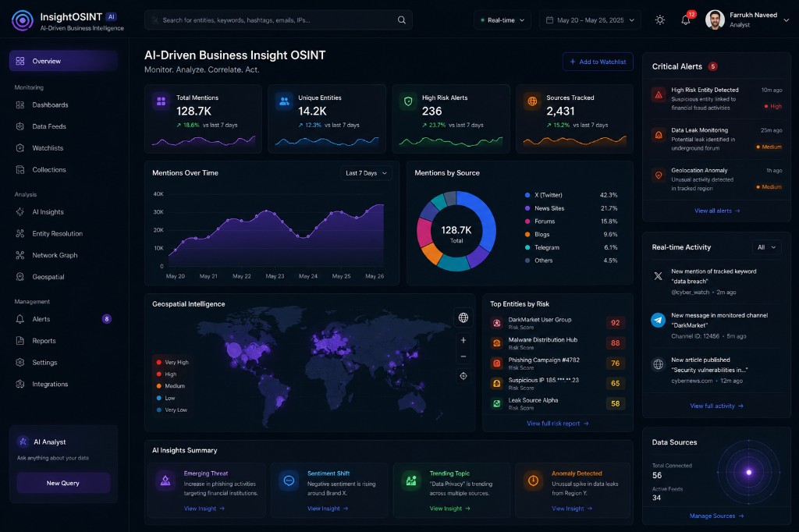Open notifications bell with 12 badge

click(687, 20)
